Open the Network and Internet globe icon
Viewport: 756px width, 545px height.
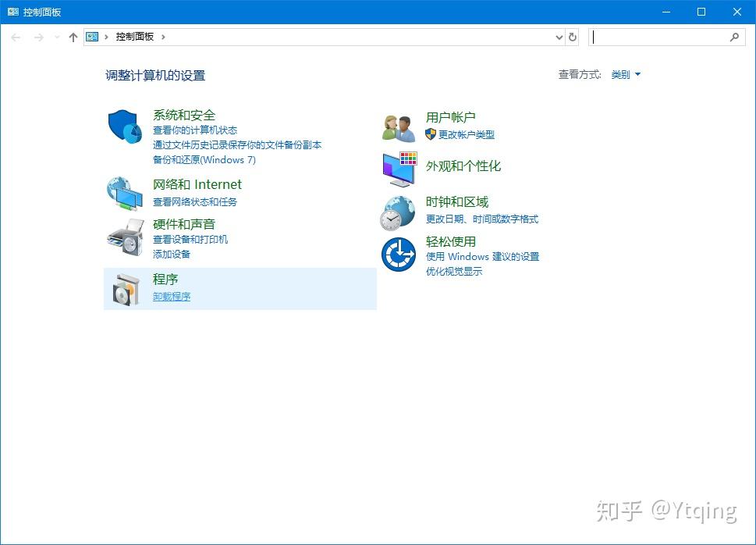[125, 194]
